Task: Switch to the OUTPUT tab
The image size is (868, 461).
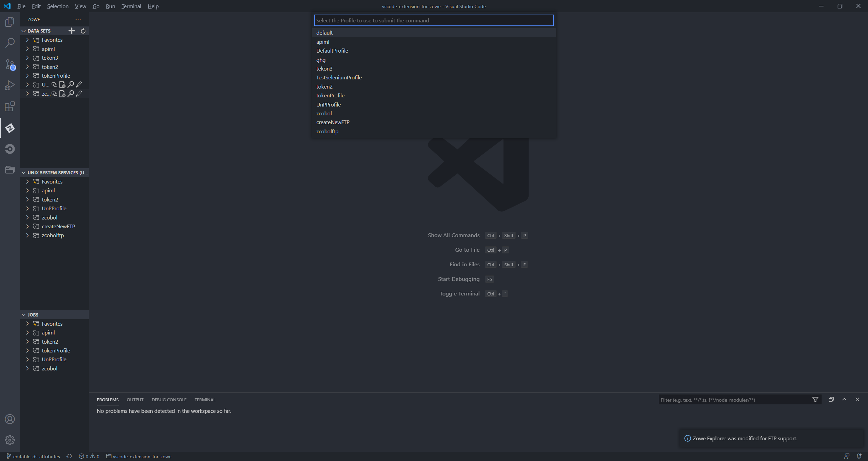Action: [x=135, y=400]
